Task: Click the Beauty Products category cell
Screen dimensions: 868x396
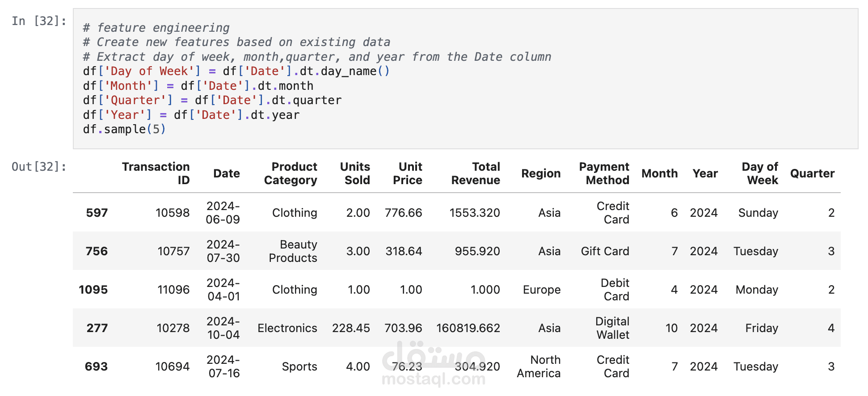Action: (x=293, y=251)
